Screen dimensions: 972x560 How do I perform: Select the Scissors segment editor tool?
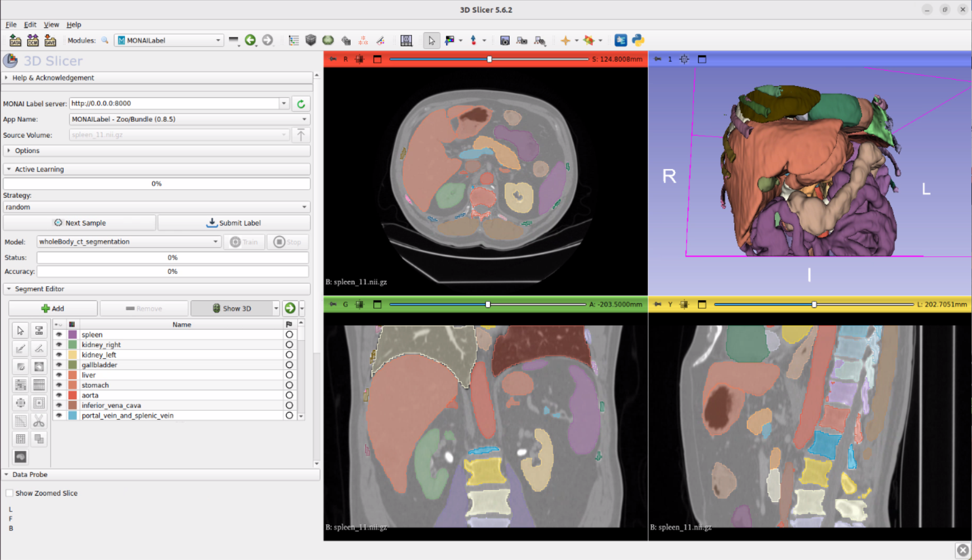[x=39, y=420]
